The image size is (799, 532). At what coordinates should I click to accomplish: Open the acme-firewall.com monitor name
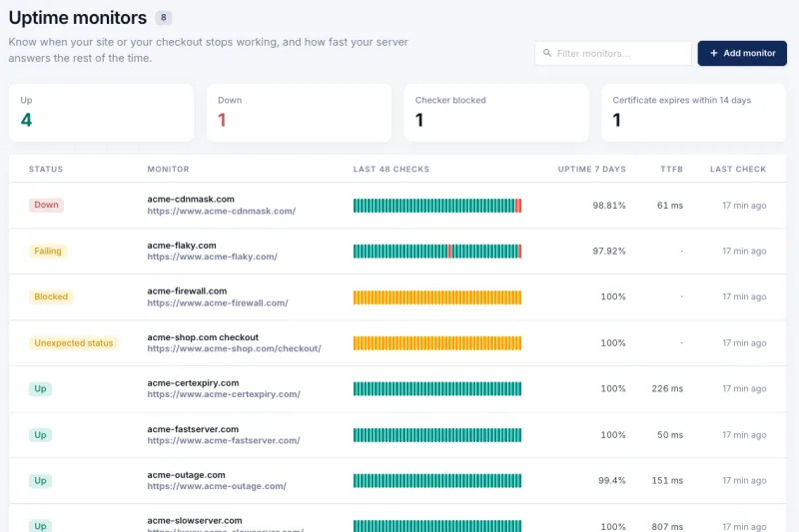click(x=187, y=291)
